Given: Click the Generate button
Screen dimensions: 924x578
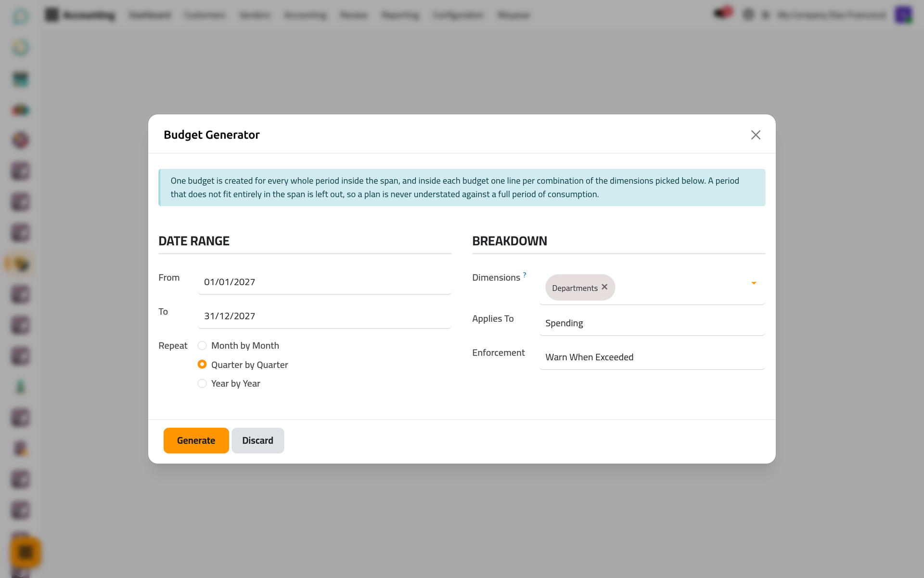Looking at the screenshot, I should [196, 441].
